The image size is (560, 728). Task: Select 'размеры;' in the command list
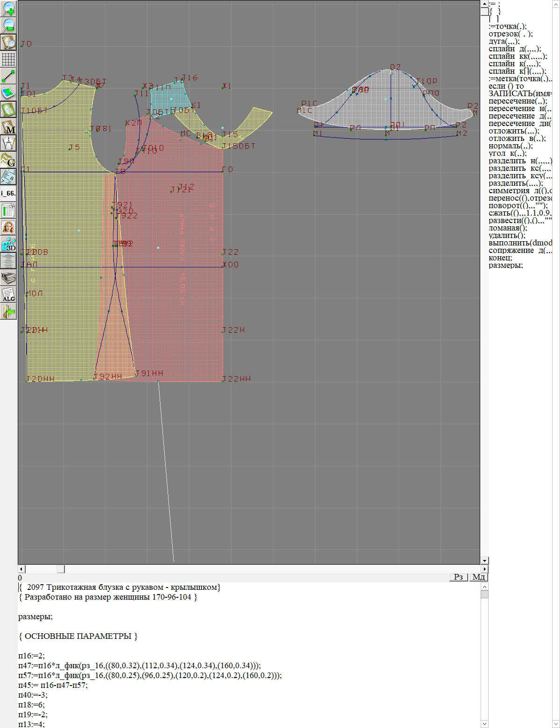click(505, 265)
